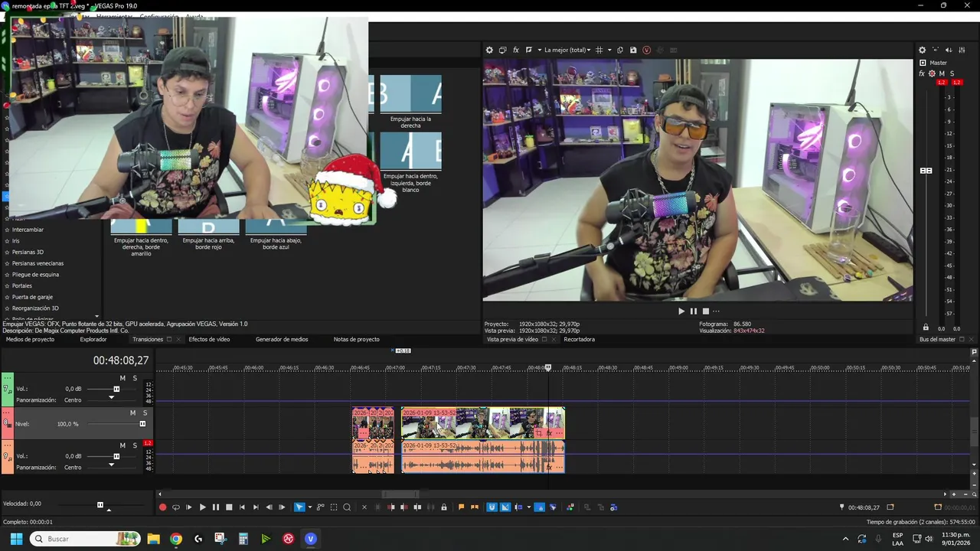Toggle snapping magnet icon
The width and height of the screenshot is (980, 551).
click(x=492, y=507)
